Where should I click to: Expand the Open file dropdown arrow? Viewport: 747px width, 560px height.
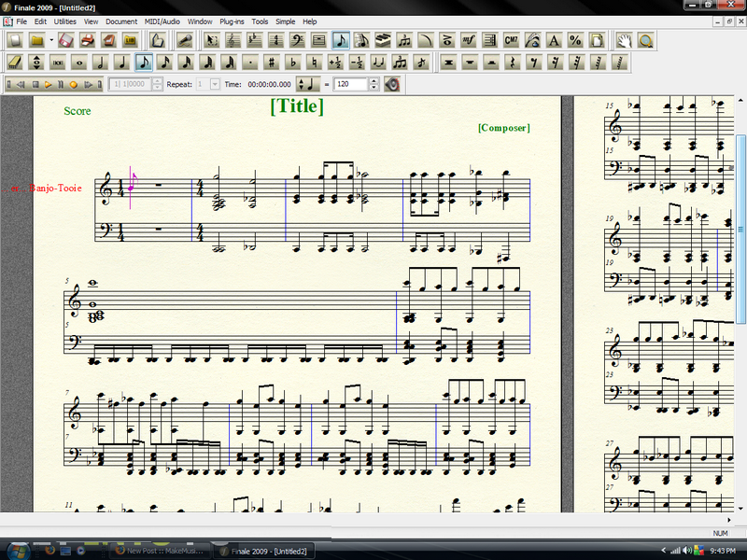[x=51, y=40]
